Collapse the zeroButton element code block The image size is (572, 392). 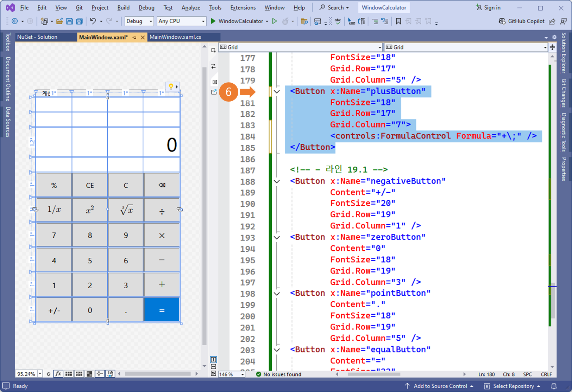(277, 238)
